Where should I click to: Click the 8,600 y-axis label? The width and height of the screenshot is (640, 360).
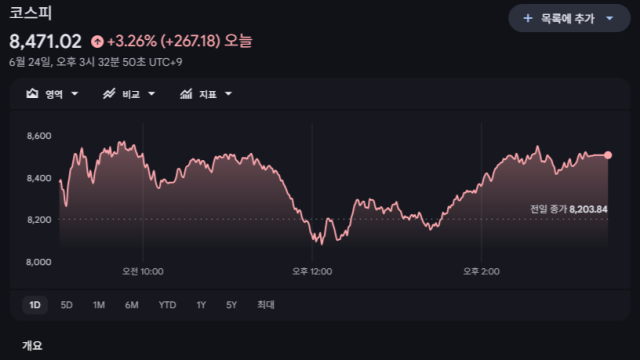39,136
